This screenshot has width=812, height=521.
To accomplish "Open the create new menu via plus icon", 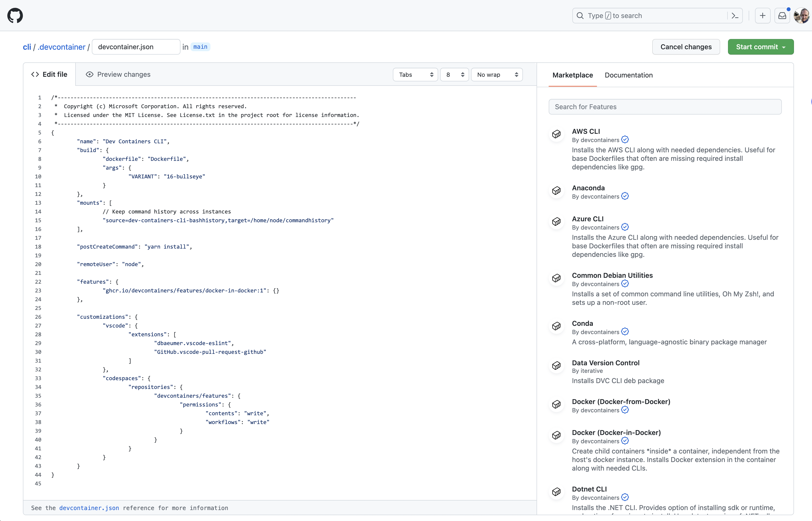I will [762, 15].
